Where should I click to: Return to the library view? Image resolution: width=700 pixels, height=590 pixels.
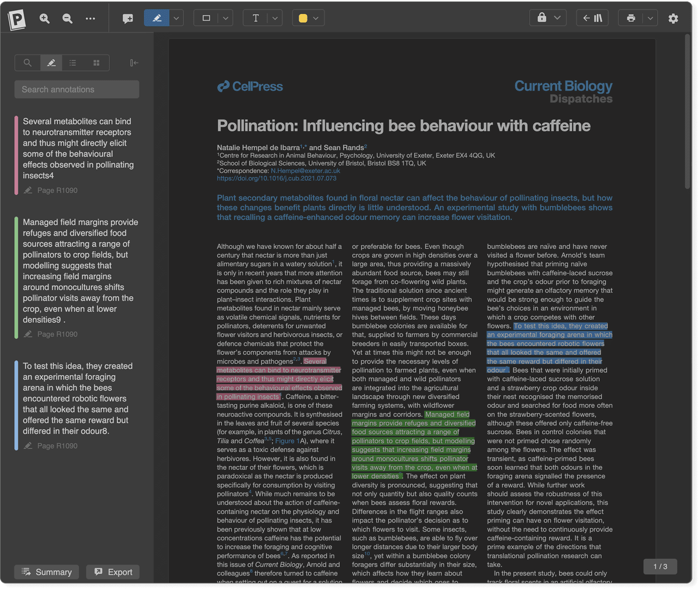click(x=592, y=17)
